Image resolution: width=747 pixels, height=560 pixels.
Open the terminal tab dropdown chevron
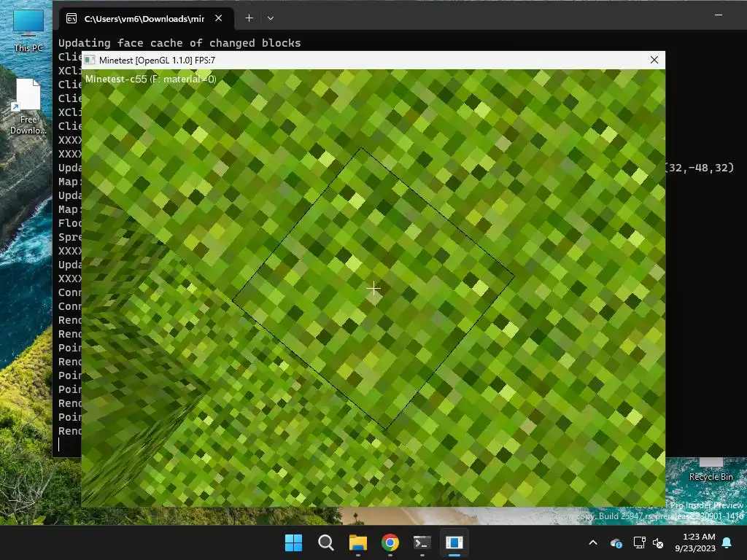coord(271,18)
